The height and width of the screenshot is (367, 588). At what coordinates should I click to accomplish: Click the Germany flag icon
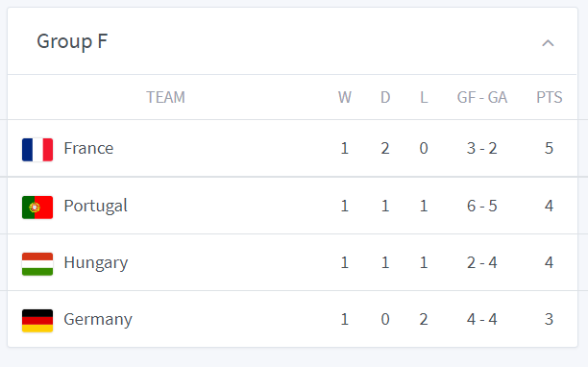click(37, 321)
